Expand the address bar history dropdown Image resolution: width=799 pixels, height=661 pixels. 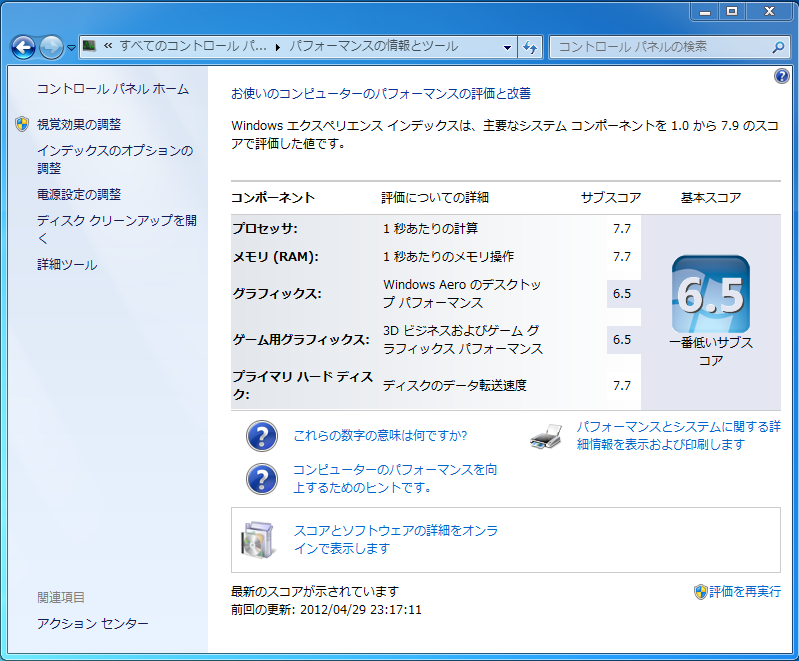coord(507,47)
